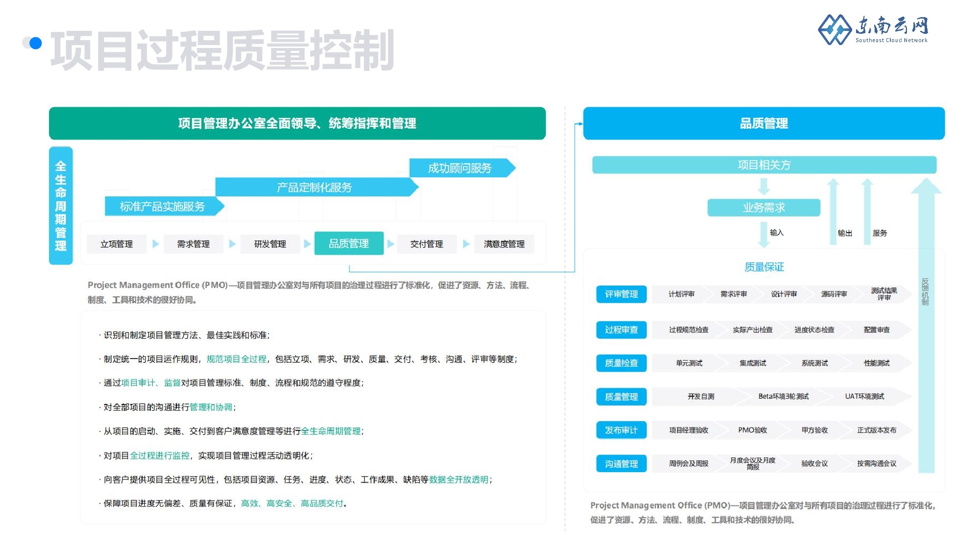Click the down arrow labeled 输入
980x551 pixels.
(x=763, y=234)
